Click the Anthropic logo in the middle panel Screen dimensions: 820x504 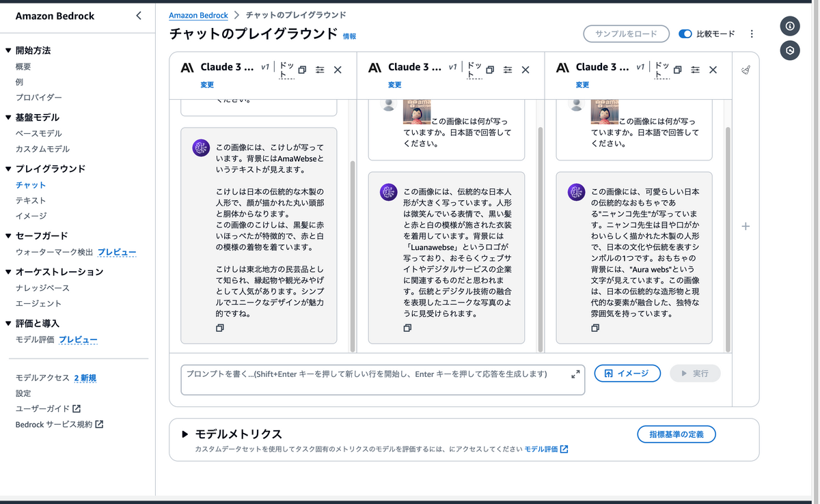pos(374,68)
